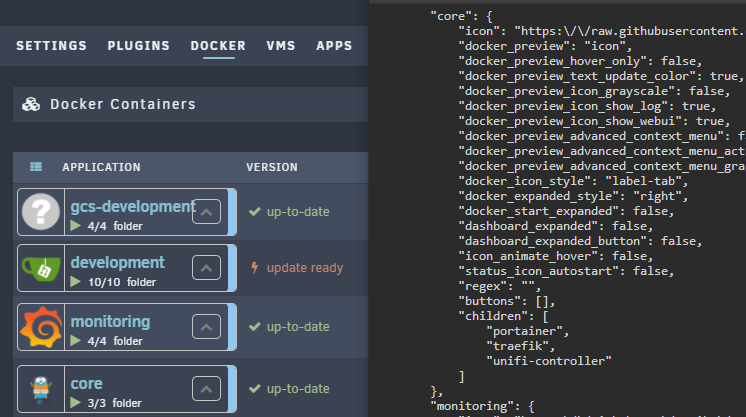Go to the APPS tab
The image size is (746, 417).
point(334,46)
